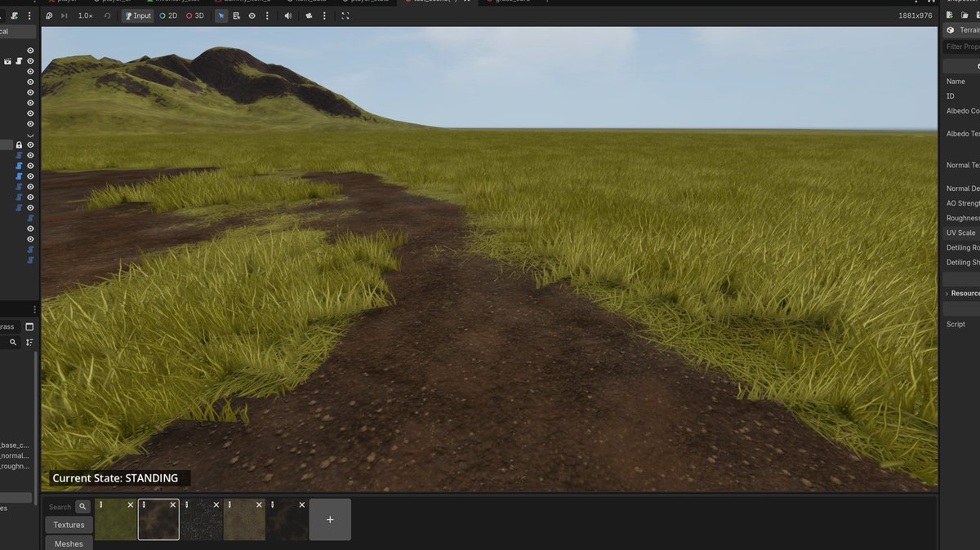The image size is (980, 550).
Task: Remove the green grass texture with X
Action: click(x=130, y=505)
